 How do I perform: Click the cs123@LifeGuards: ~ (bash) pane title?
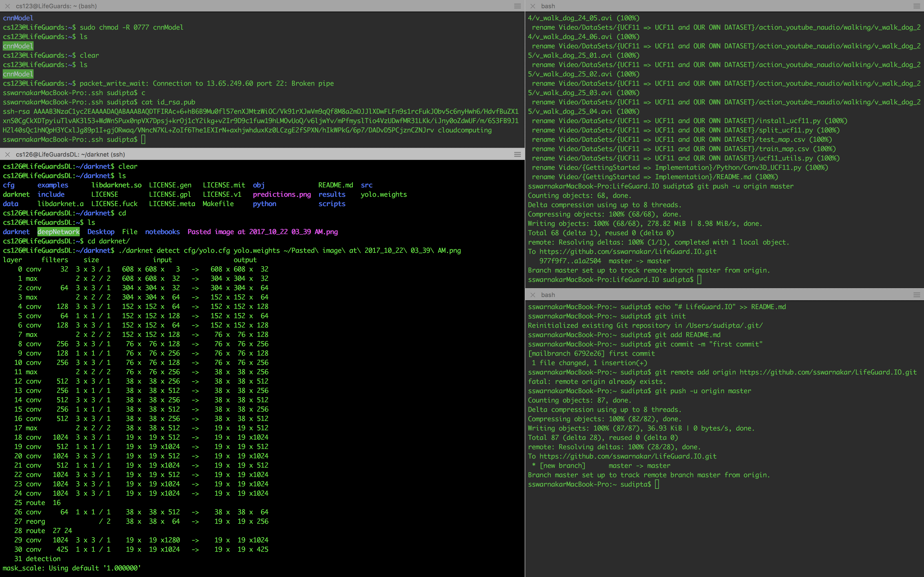click(x=56, y=6)
